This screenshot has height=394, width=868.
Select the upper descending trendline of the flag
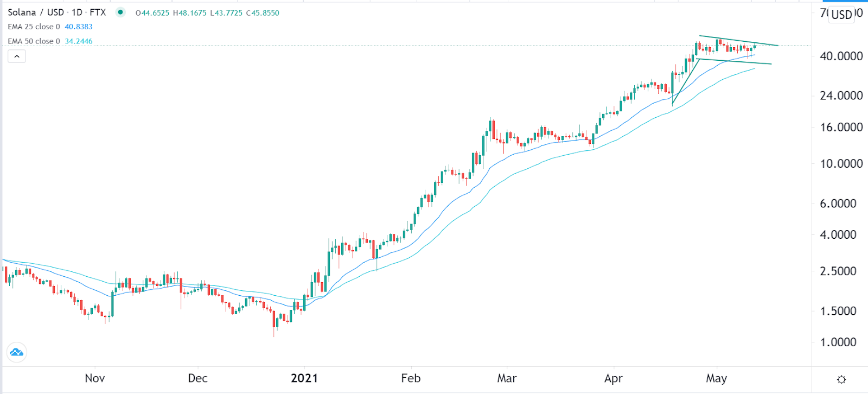coord(739,41)
